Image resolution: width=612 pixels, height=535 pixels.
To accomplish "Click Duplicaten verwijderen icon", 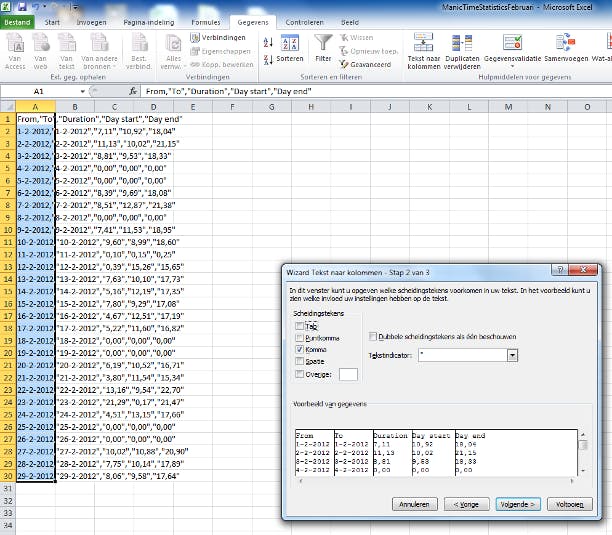I will pyautogui.click(x=463, y=44).
